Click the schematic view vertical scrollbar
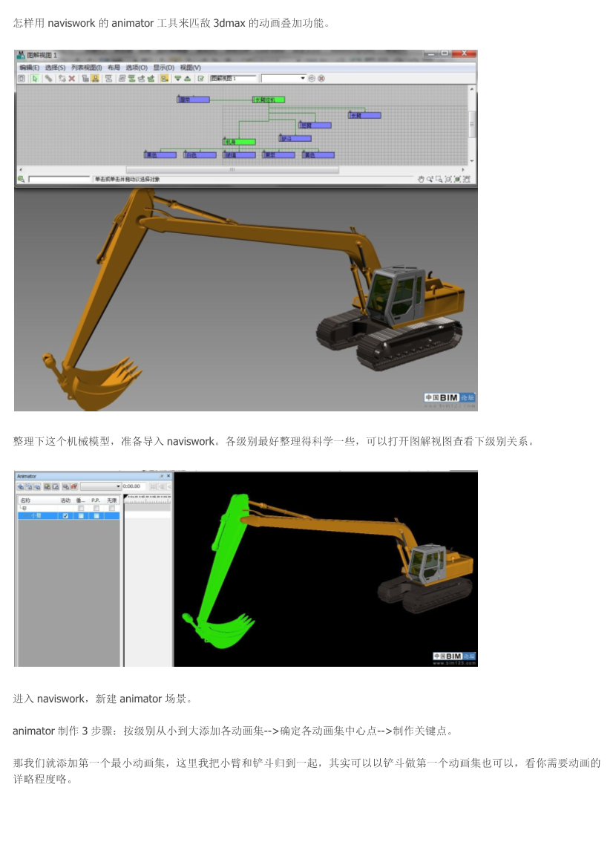 [x=472, y=125]
